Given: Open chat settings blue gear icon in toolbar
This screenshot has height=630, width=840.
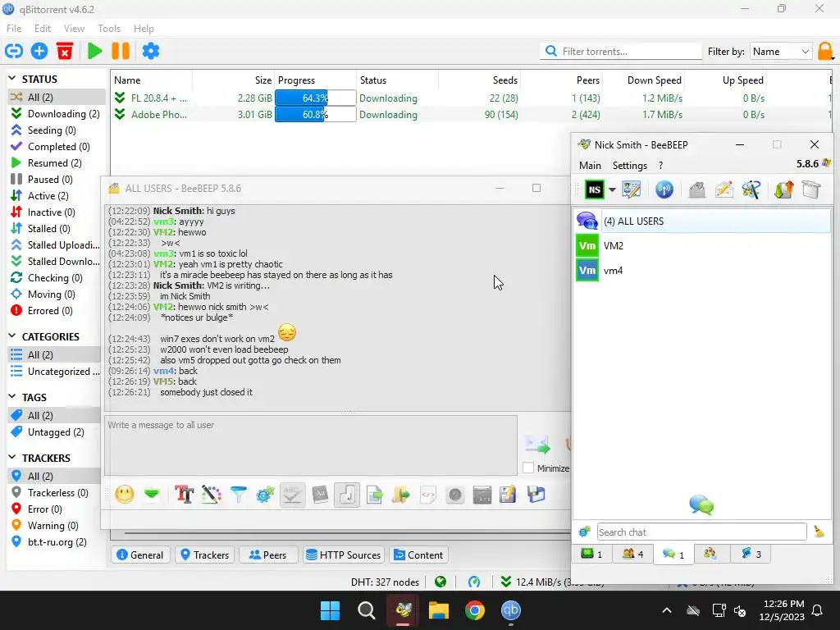Looking at the screenshot, I should 265,494.
